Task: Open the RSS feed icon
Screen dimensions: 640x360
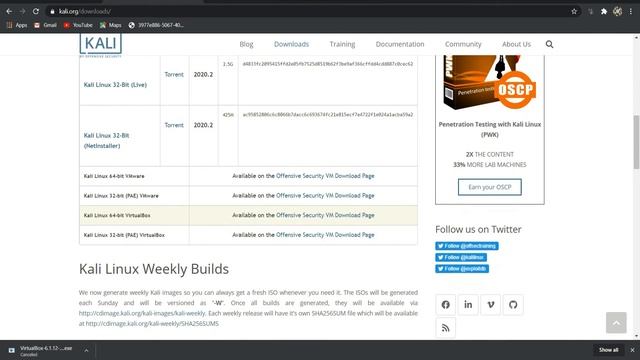Action: tap(445, 328)
